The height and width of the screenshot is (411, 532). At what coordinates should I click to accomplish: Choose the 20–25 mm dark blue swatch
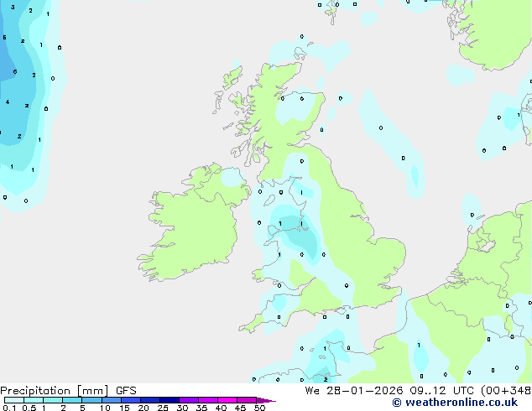click(x=150, y=400)
